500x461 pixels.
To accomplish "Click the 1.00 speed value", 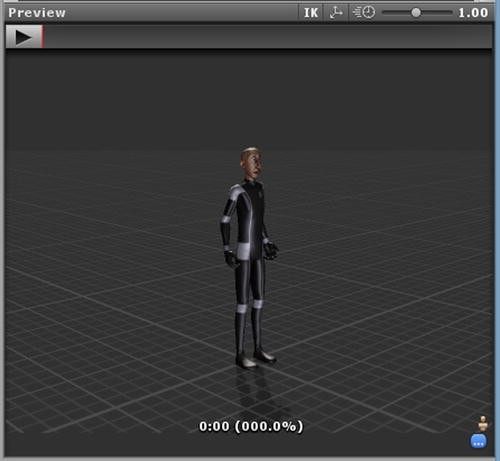I will (473, 13).
